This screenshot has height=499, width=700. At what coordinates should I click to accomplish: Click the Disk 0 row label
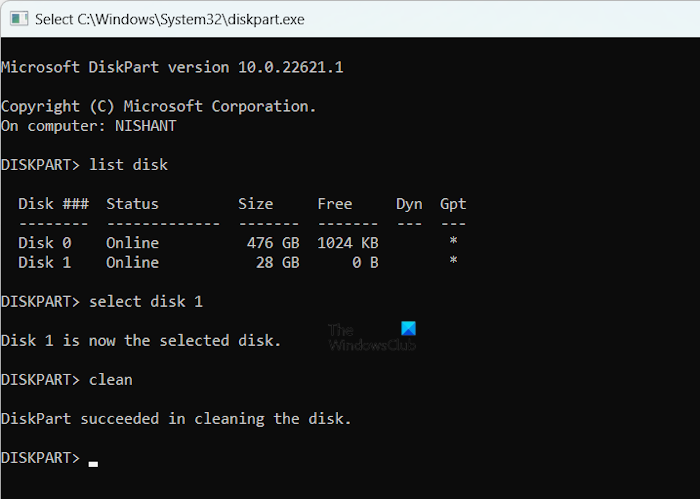(45, 243)
